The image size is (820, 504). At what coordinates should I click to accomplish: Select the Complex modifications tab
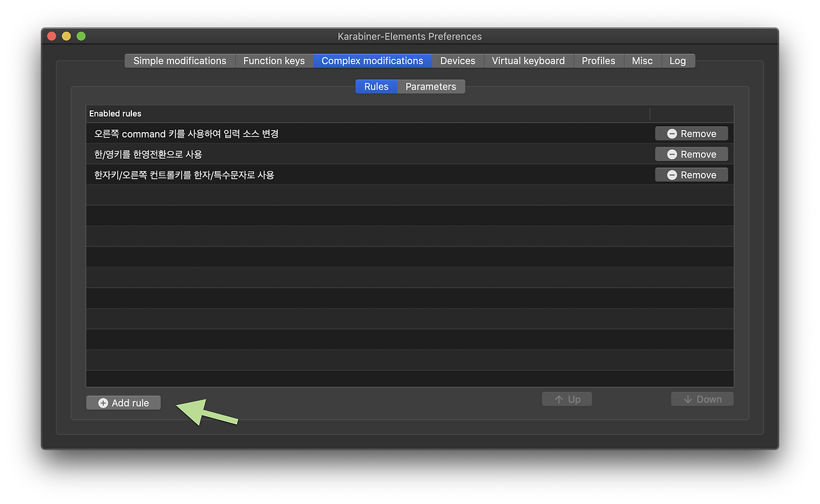pyautogui.click(x=372, y=61)
